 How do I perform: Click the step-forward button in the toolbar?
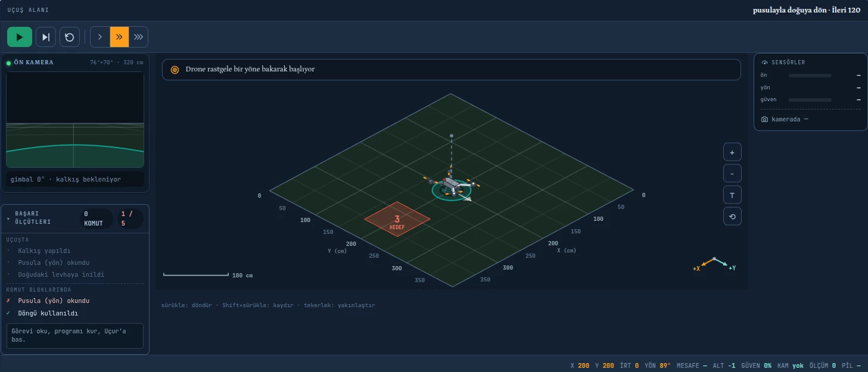(46, 37)
